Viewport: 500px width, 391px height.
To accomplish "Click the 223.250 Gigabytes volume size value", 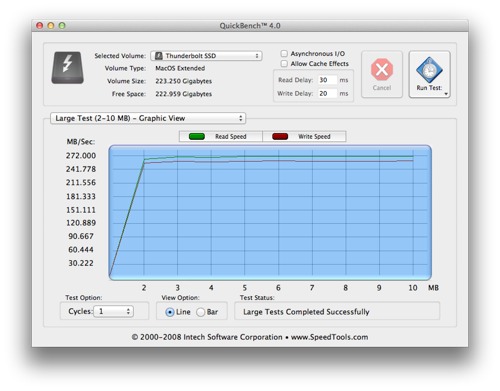I will (183, 81).
